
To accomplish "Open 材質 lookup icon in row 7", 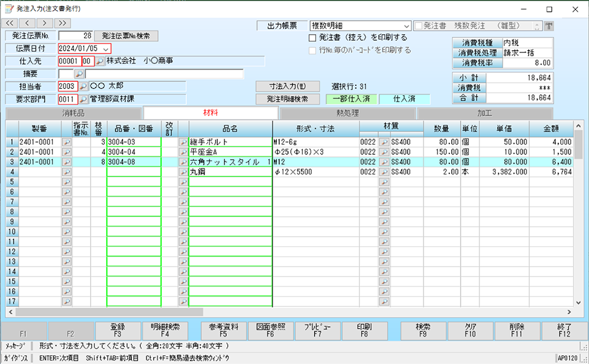I will tap(384, 201).
